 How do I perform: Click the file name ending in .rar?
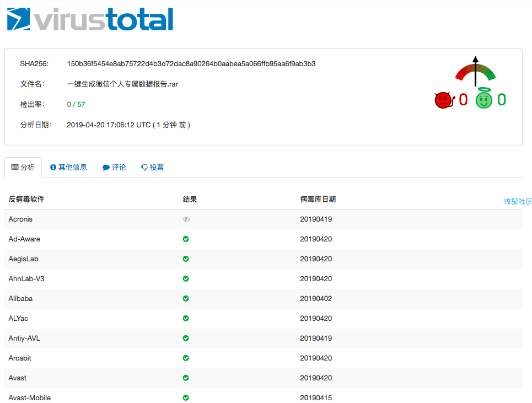[122, 84]
